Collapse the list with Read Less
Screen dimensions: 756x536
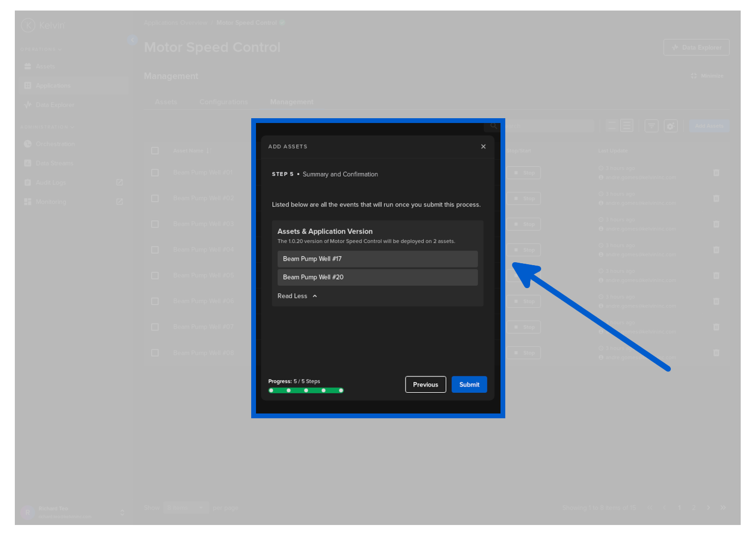click(x=297, y=296)
